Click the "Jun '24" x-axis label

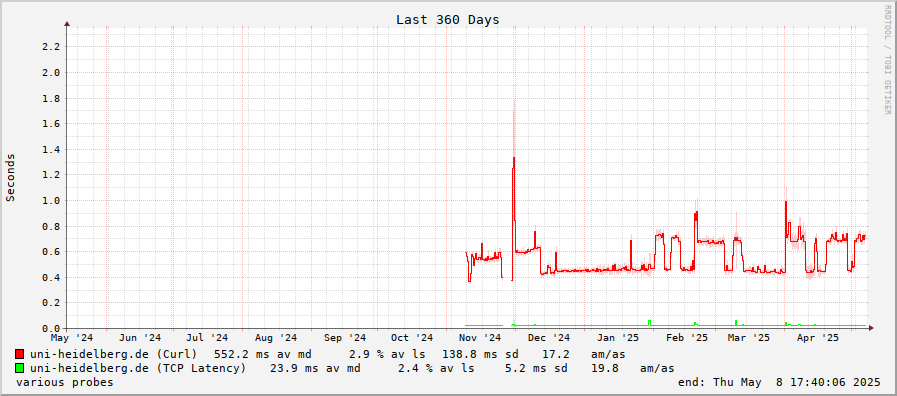tap(140, 338)
